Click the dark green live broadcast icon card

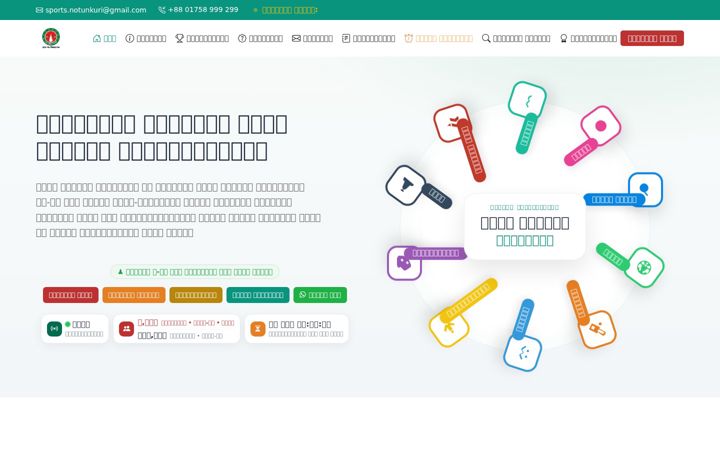(75, 329)
